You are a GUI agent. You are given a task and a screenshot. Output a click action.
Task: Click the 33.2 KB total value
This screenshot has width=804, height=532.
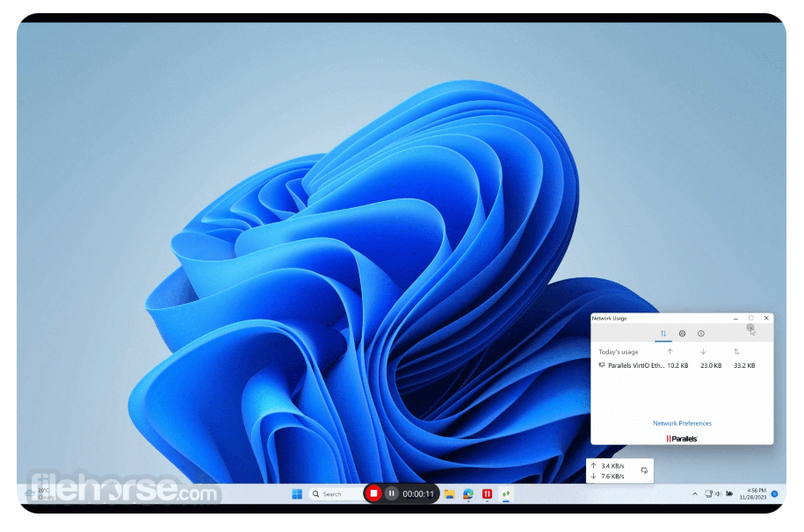[x=744, y=365]
